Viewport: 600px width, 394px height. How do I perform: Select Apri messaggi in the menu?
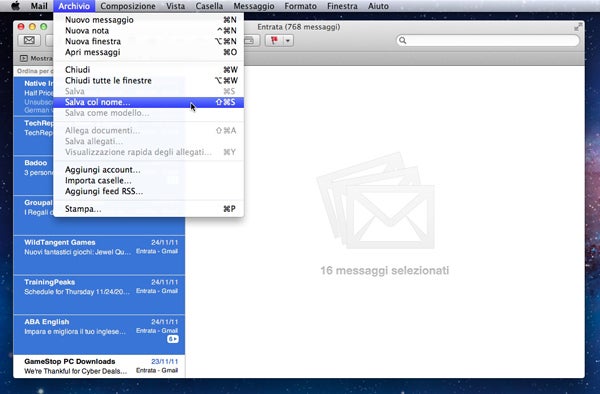tap(148, 52)
